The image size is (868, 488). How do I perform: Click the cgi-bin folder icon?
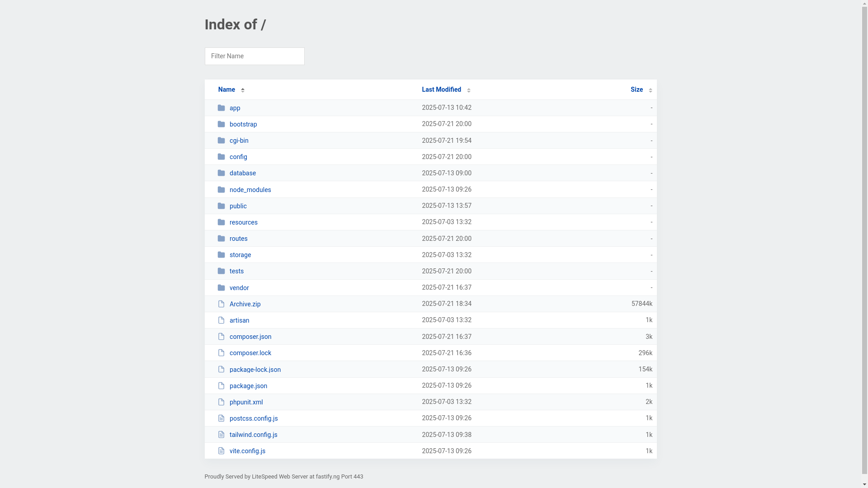[221, 141]
